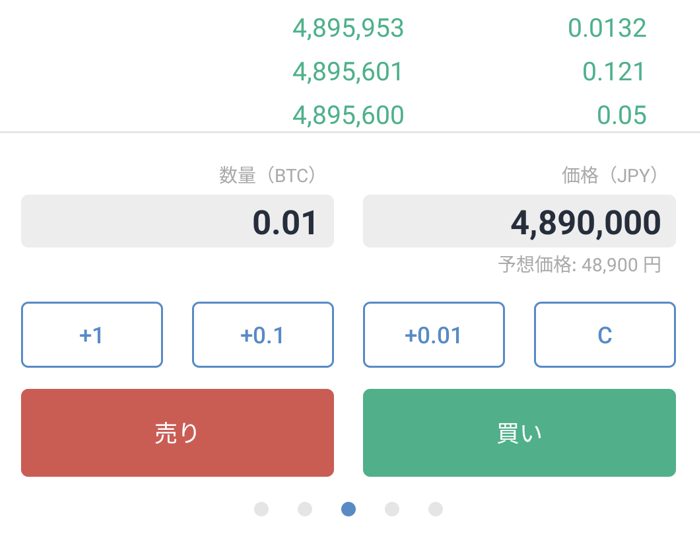This screenshot has width=700, height=540.
Task: Select the highlighted third page dot
Action: (x=348, y=509)
